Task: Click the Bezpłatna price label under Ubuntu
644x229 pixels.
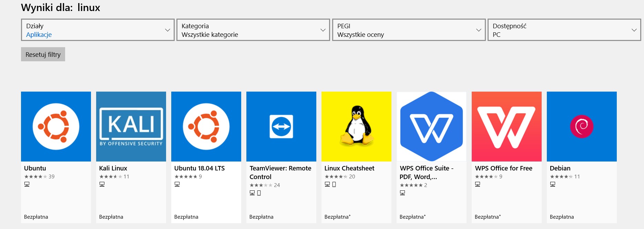Action: click(36, 217)
